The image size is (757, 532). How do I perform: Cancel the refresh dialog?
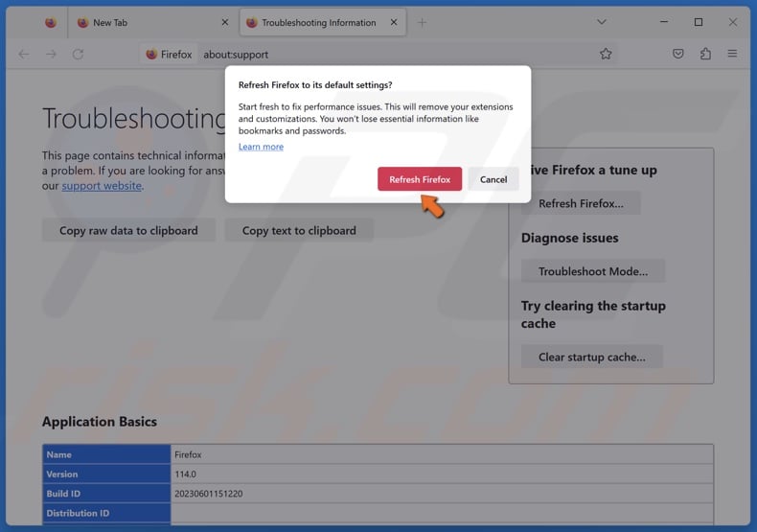[493, 179]
